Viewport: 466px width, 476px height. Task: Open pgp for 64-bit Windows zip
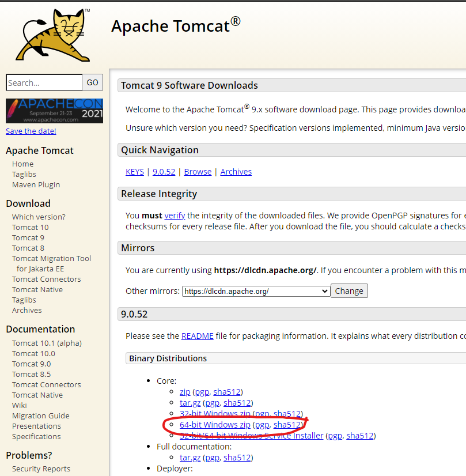[x=263, y=425]
